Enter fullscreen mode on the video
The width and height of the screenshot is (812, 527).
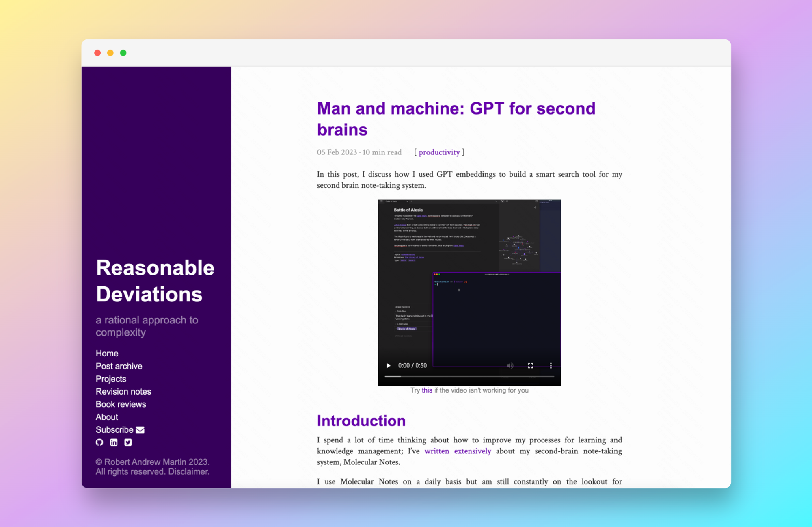click(531, 366)
